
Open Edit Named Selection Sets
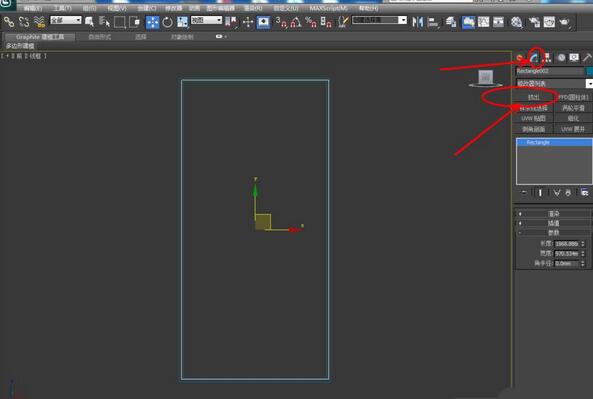[x=343, y=22]
